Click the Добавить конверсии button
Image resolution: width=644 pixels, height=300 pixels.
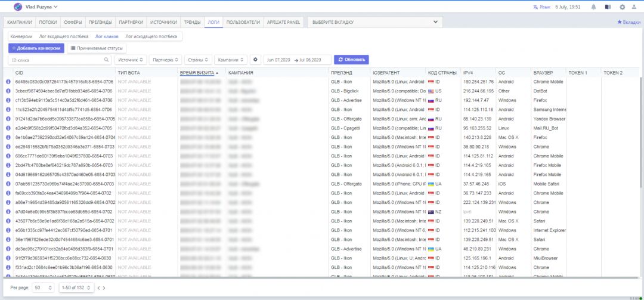pyautogui.click(x=36, y=48)
